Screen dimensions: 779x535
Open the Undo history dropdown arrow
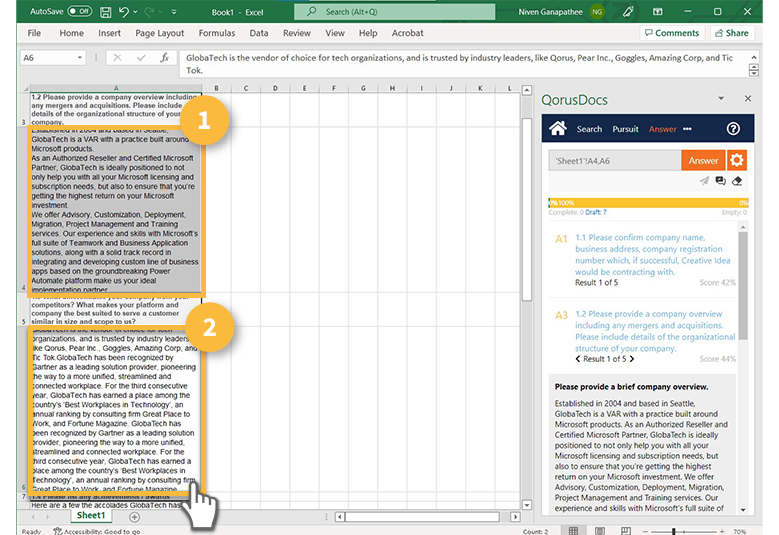tap(137, 11)
